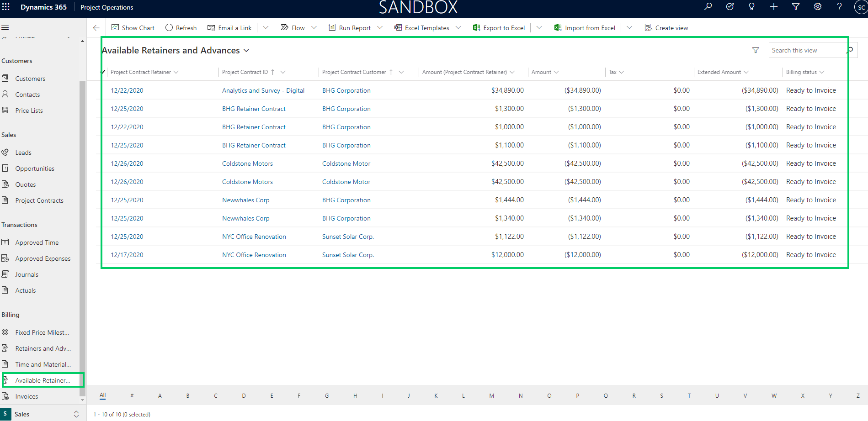This screenshot has height=421, width=868.
Task: Open the Dynamics 365 app launcher waffle
Action: pos(6,7)
